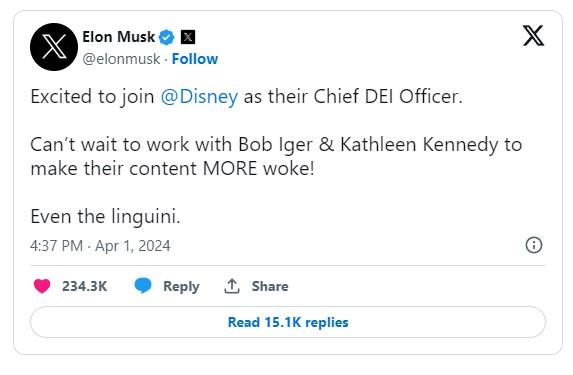This screenshot has height=375, width=573.
Task: Click the 'Even the linguini.' line
Action: click(105, 216)
